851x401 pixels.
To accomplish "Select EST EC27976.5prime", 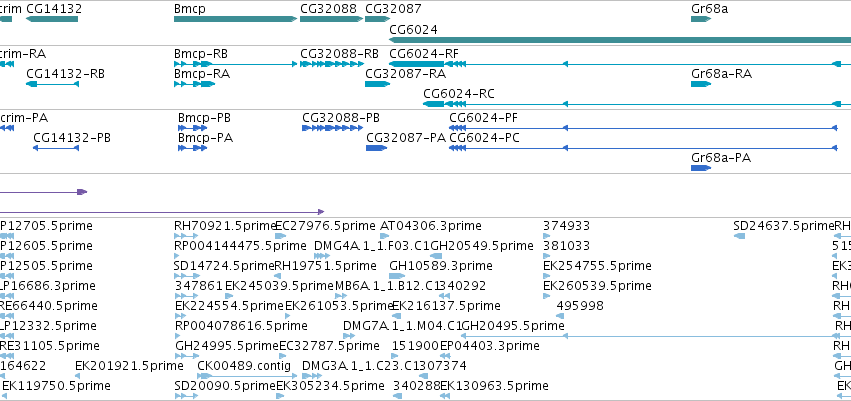I will (x=281, y=236).
